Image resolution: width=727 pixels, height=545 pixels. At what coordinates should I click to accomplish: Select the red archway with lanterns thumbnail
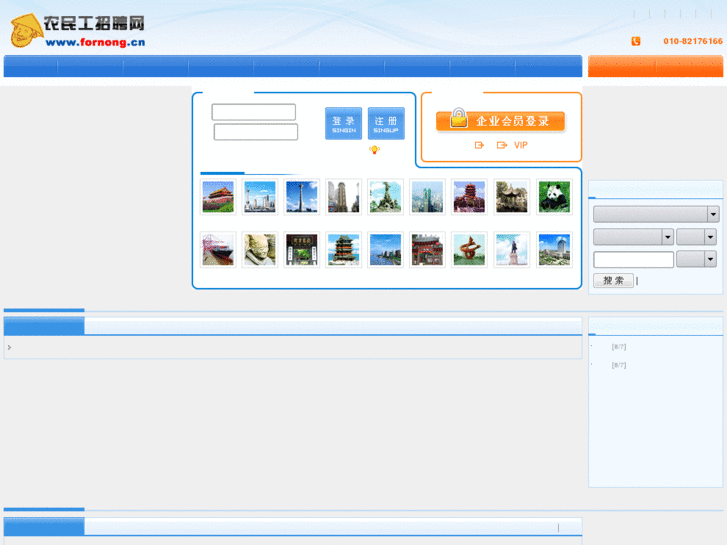pos(427,250)
